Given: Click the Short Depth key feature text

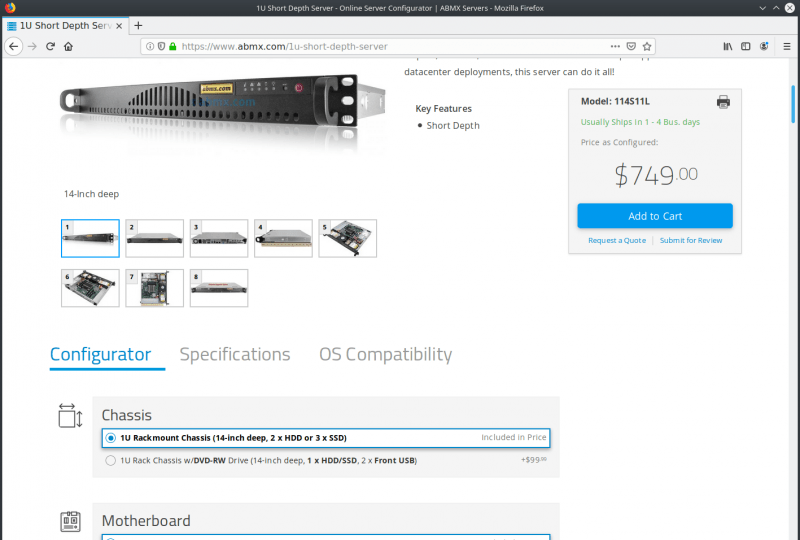Looking at the screenshot, I should (453, 126).
